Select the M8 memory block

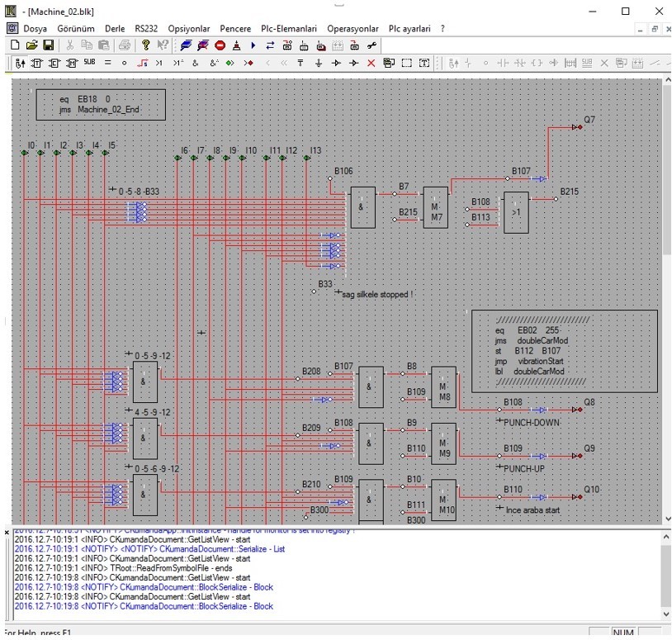443,387
